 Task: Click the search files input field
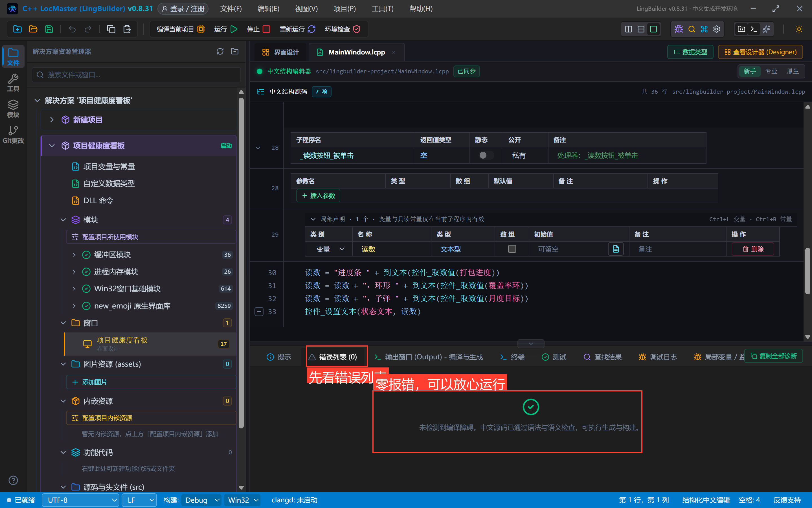tap(136, 75)
